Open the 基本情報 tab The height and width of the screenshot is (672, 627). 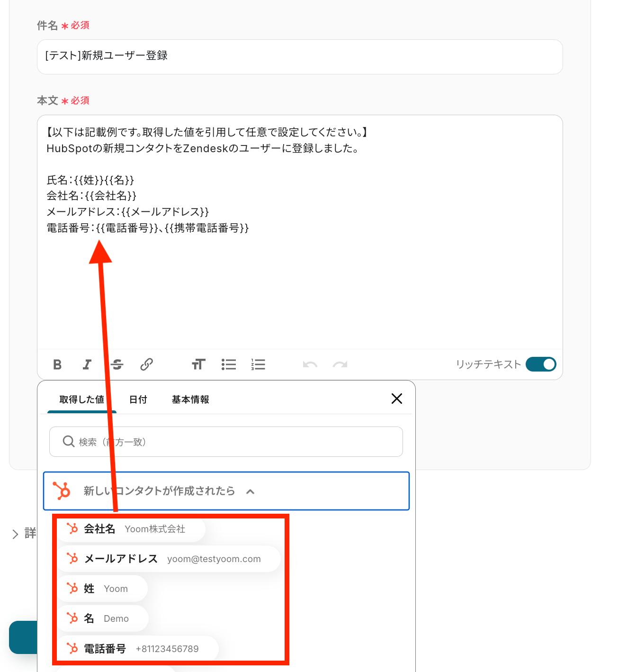point(190,400)
